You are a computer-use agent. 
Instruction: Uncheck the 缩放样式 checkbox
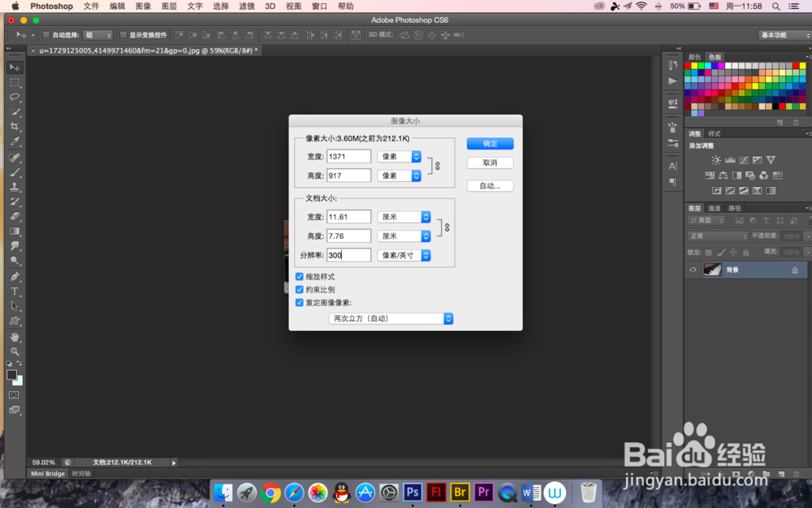tap(300, 277)
